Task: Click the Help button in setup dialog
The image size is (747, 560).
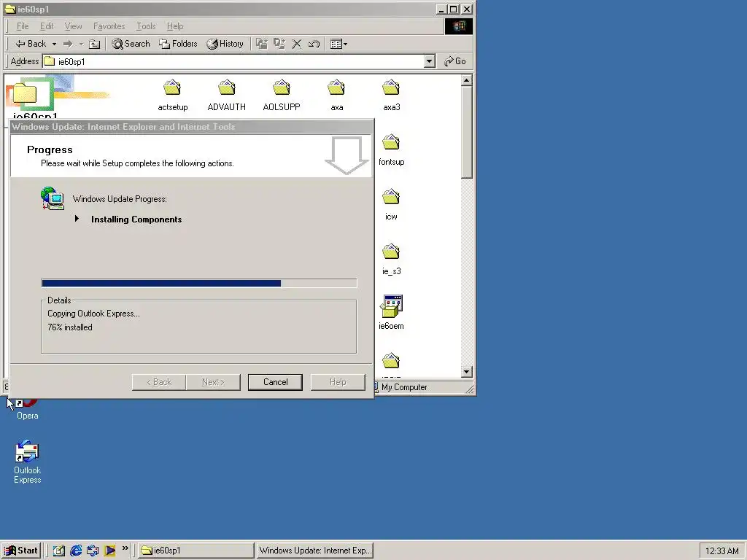Action: 338,382
